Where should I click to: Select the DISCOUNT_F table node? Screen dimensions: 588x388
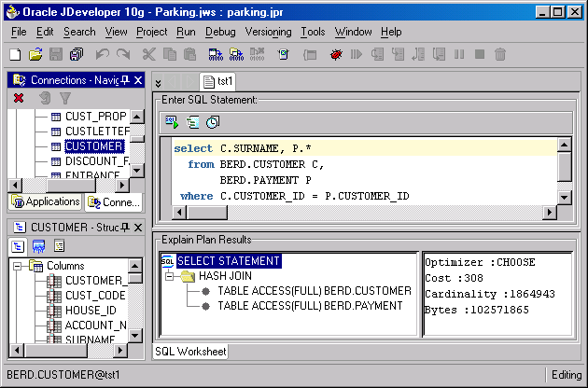[97, 161]
